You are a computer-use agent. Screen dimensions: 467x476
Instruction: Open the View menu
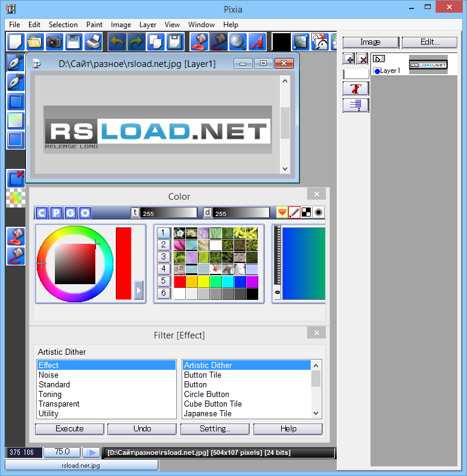(172, 25)
